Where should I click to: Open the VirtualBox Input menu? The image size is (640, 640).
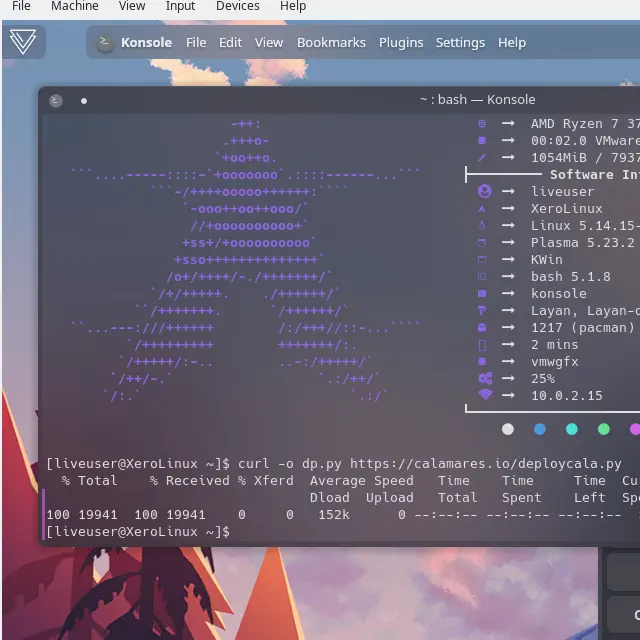(180, 6)
